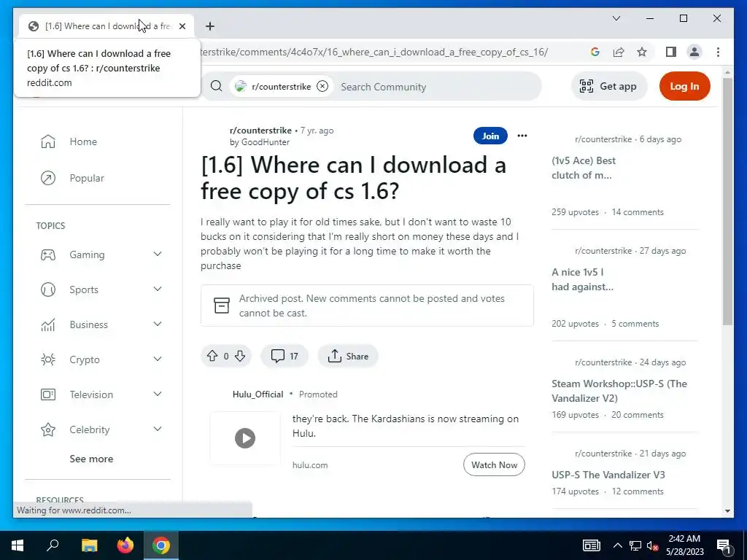Open Hulu_Official promoted profile
The height and width of the screenshot is (560, 747).
pos(258,394)
